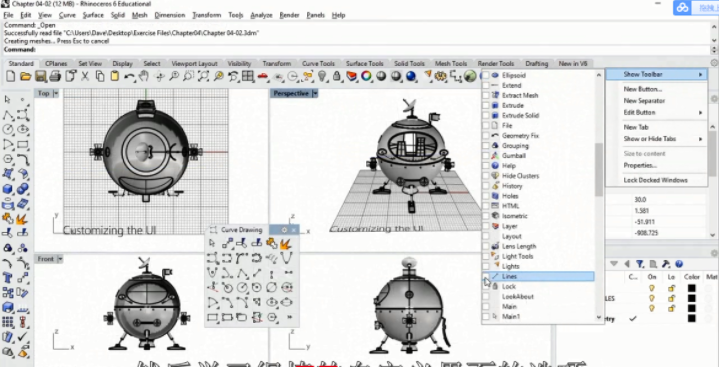This screenshot has height=367, width=719.
Task: Click the black color swatch of first layer
Action: (x=691, y=289)
